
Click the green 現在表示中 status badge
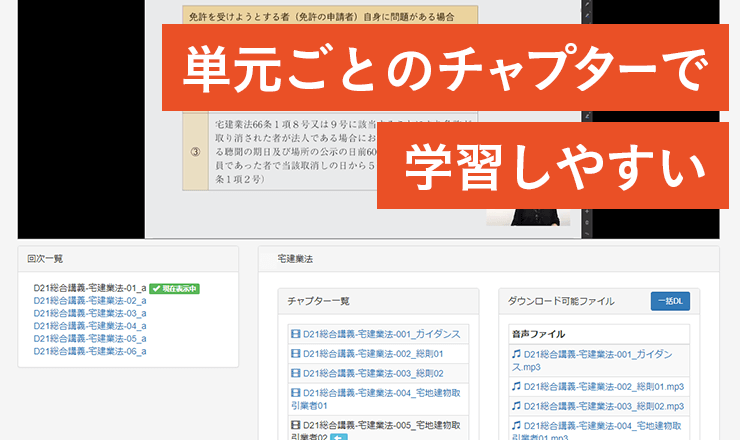click(175, 288)
